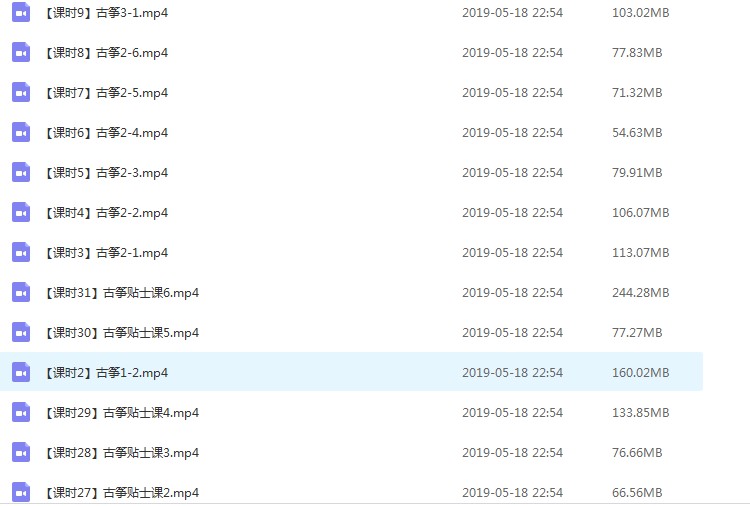Image resolution: width=750 pixels, height=506 pixels.
Task: Select video icon of 古筝2-2.mp4
Action: click(21, 213)
